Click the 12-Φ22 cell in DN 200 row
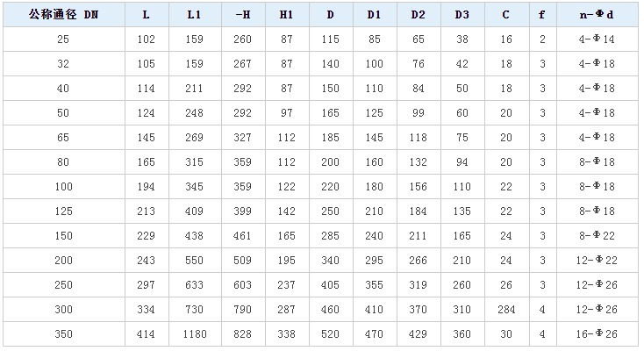Image resolution: width=644 pixels, height=351 pixels. coord(597,261)
